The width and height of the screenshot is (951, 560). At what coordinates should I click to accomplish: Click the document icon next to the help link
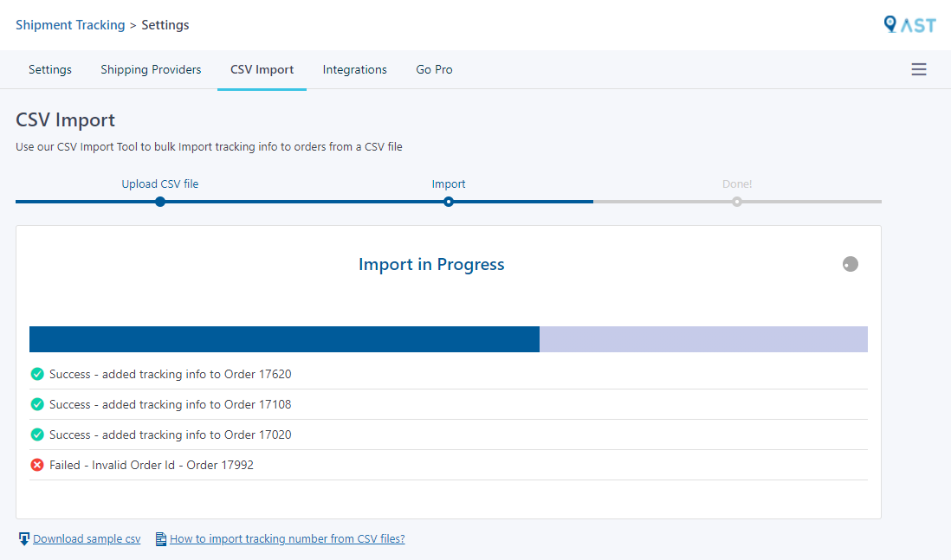tap(160, 537)
